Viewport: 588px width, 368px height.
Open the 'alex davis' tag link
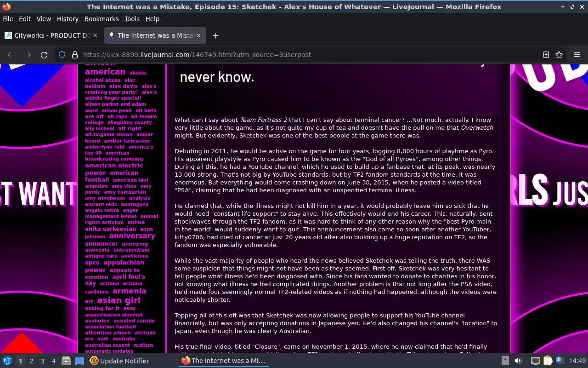coord(123,86)
